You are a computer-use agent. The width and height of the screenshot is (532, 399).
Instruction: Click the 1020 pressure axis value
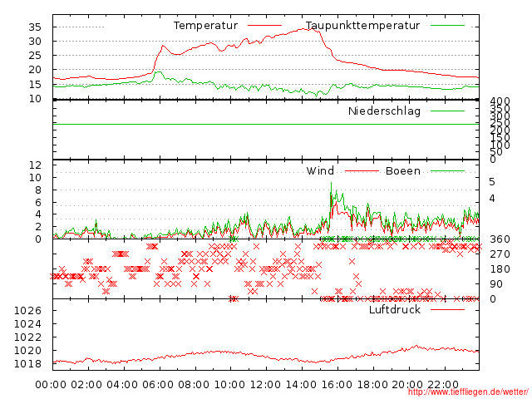27,351
